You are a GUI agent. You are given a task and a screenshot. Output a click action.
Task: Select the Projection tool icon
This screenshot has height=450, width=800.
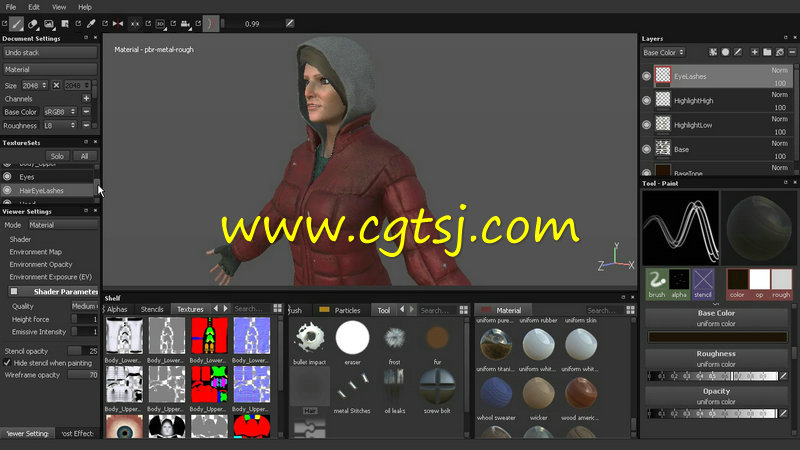point(48,23)
